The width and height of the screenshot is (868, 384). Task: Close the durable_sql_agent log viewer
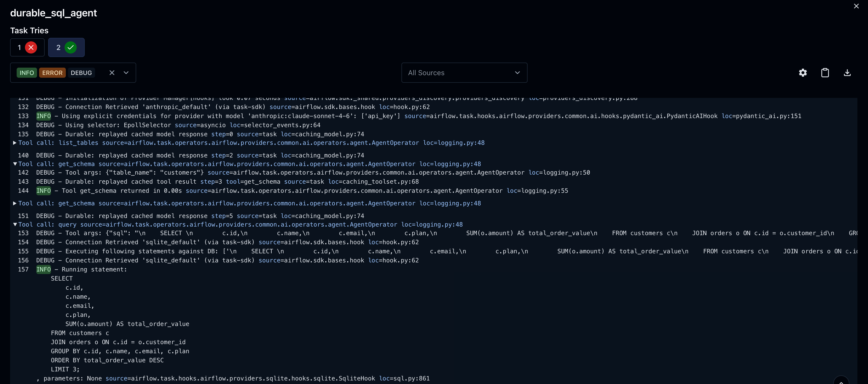tap(856, 6)
